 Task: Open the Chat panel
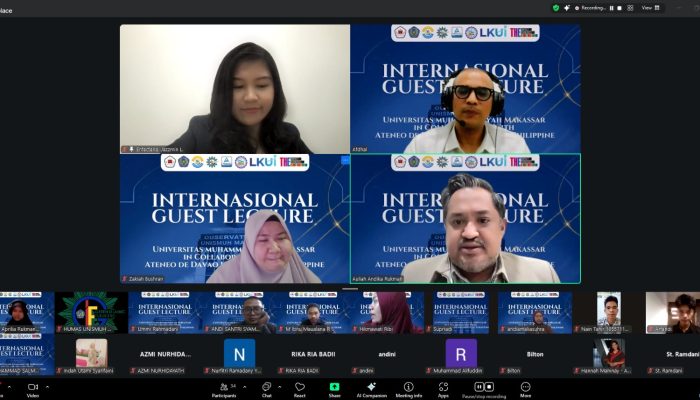pos(267,389)
